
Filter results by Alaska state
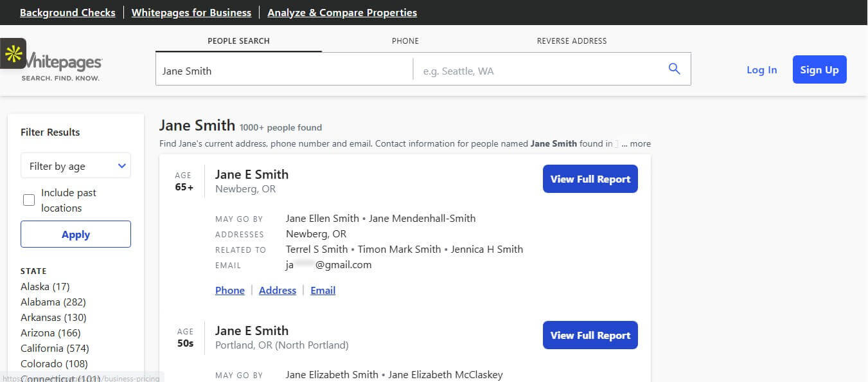[45, 286]
